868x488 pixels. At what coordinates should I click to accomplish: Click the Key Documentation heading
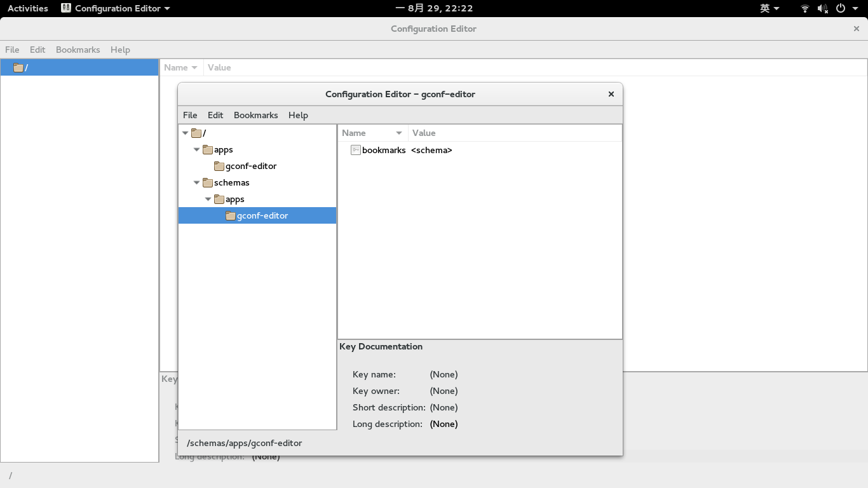[381, 346]
